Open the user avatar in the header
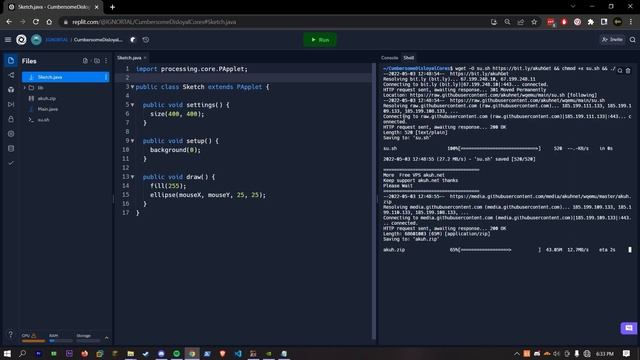Screen dimensions: 640x360 pyautogui.click(x=36, y=40)
